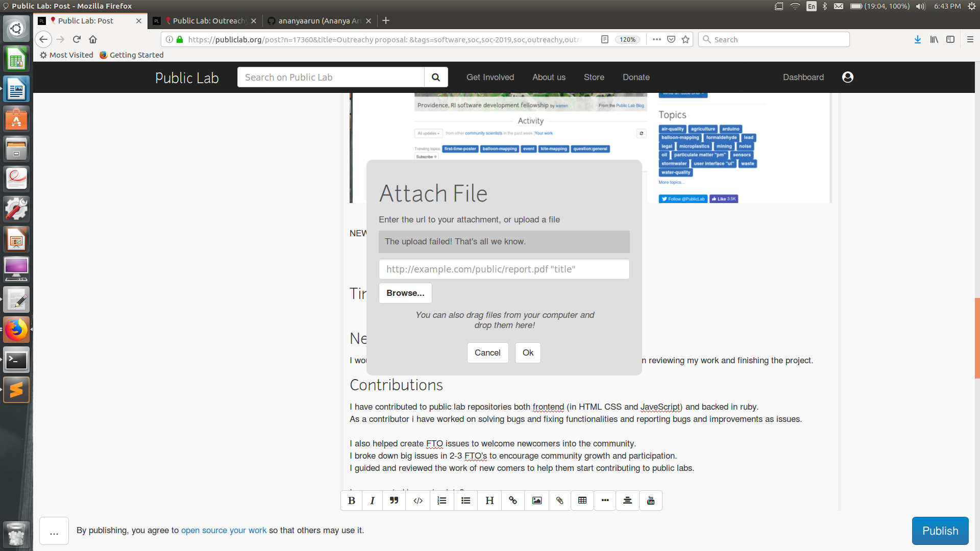Screen dimensions: 980x551
Task: Click the attachment URL input field
Action: coord(504,269)
